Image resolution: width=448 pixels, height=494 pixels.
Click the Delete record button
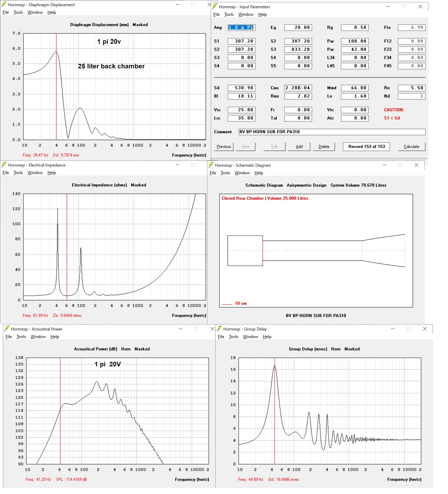click(x=324, y=147)
